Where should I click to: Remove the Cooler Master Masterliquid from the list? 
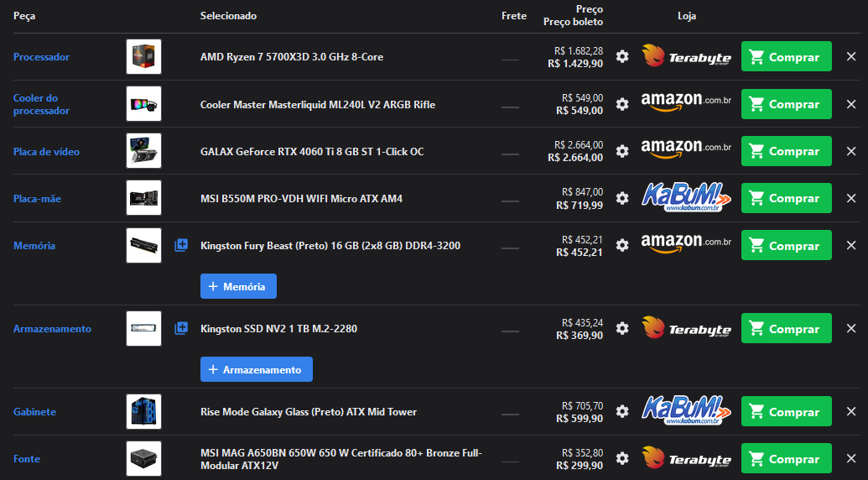pos(851,104)
